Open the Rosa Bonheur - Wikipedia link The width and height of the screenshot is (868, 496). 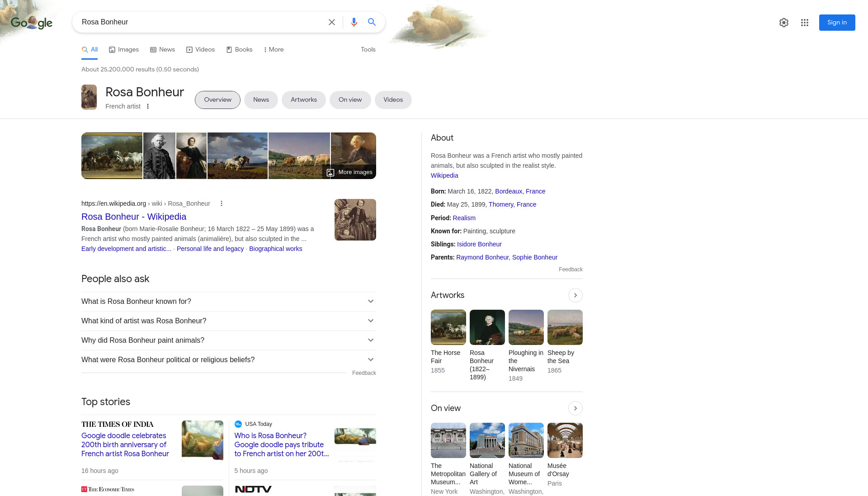[134, 217]
